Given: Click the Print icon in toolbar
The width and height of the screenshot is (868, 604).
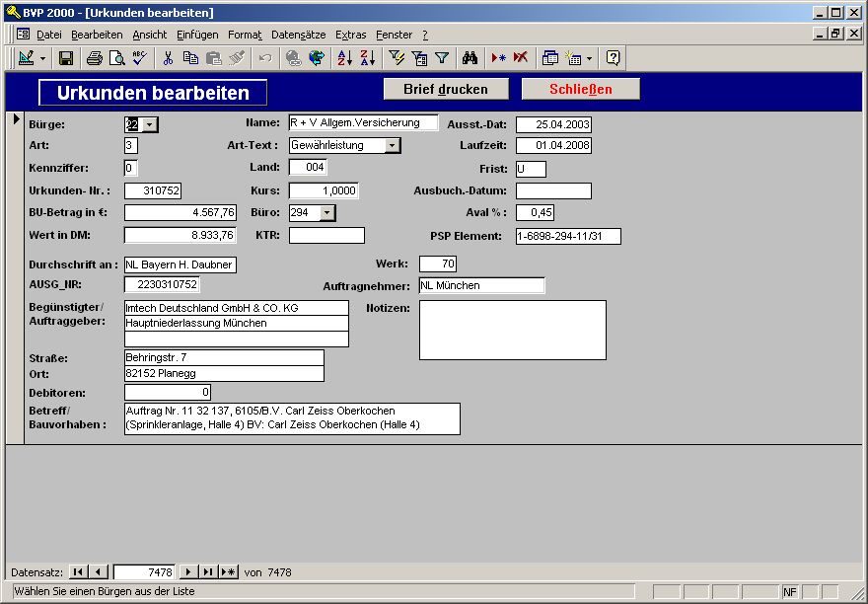Looking at the screenshot, I should click(94, 57).
